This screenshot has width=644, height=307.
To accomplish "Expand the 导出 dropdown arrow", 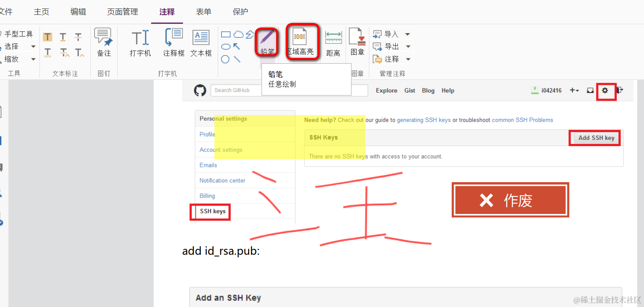I will 408,46.
